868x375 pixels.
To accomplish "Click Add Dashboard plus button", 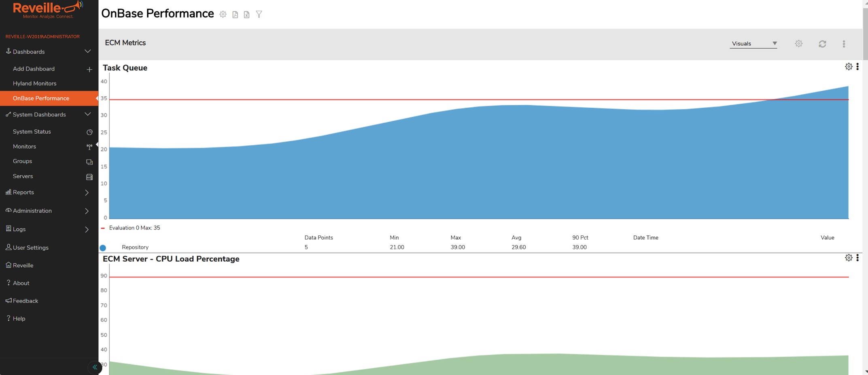I will [x=89, y=69].
